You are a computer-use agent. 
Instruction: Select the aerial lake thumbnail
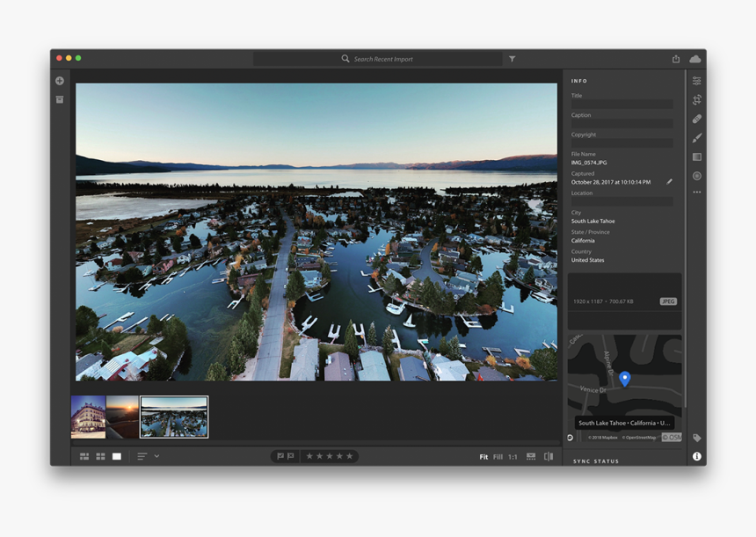tap(174, 417)
